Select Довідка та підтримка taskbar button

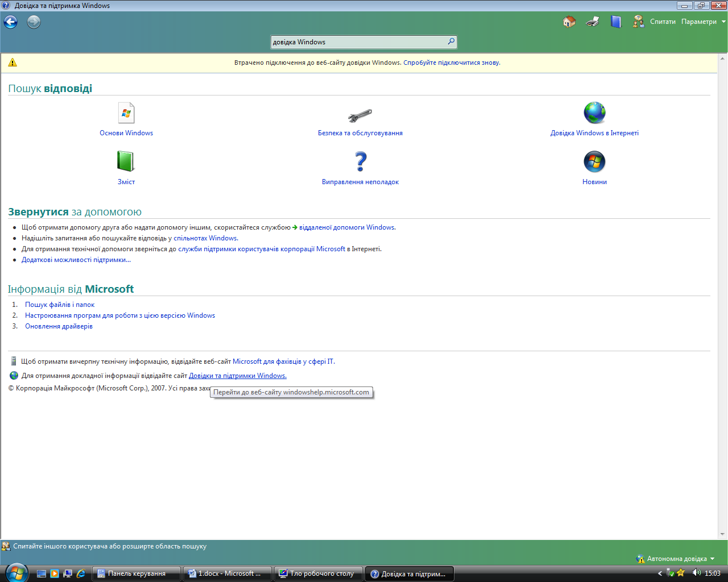tap(409, 573)
